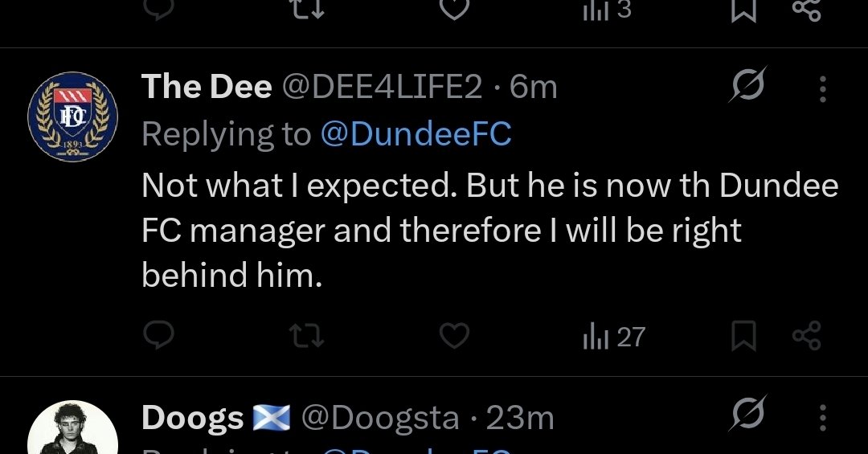Bookmark the top tweet with 3 views

pyautogui.click(x=744, y=8)
